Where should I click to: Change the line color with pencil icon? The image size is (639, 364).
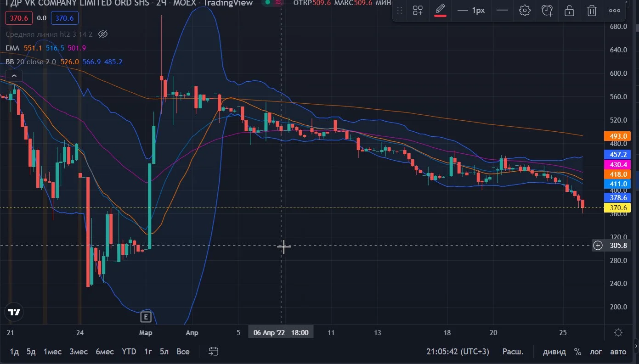pyautogui.click(x=440, y=10)
